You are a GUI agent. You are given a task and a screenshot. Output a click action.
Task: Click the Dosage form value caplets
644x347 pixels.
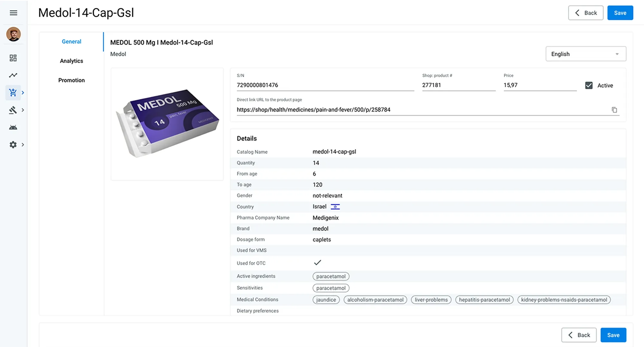[x=322, y=239]
